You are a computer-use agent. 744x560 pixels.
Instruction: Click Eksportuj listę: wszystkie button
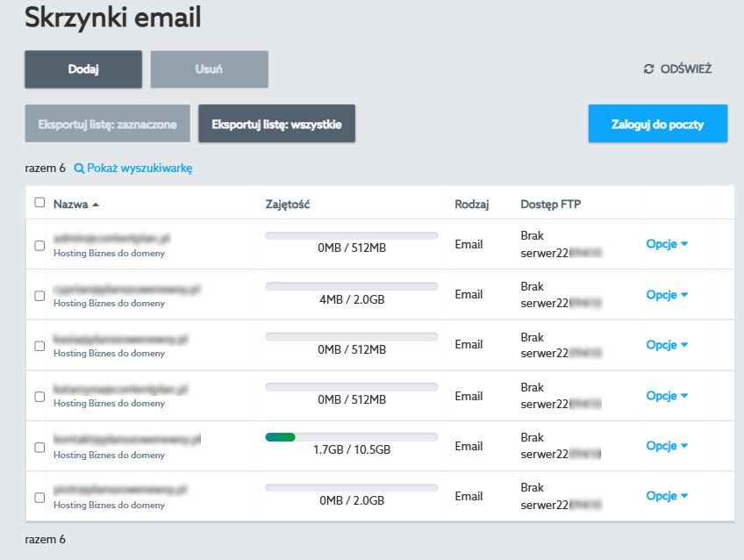(x=276, y=125)
